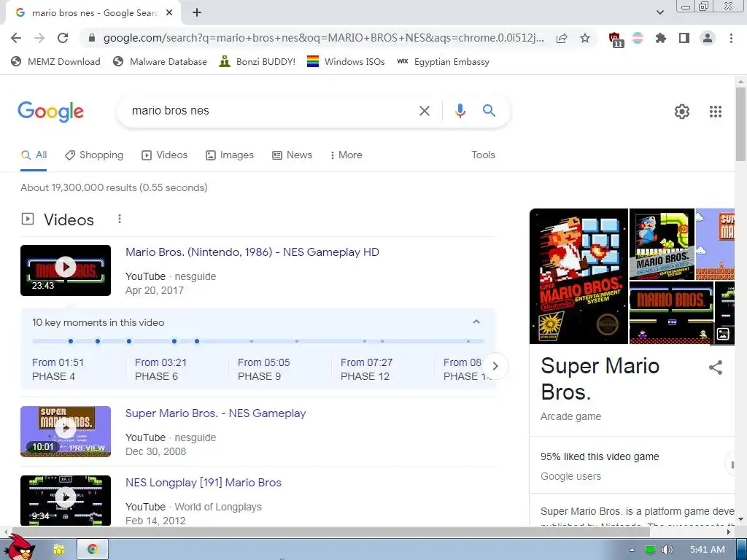Screen dimensions: 747x560
Task: Play the 10:01 Super Mario thumbnail
Action: 66,432
